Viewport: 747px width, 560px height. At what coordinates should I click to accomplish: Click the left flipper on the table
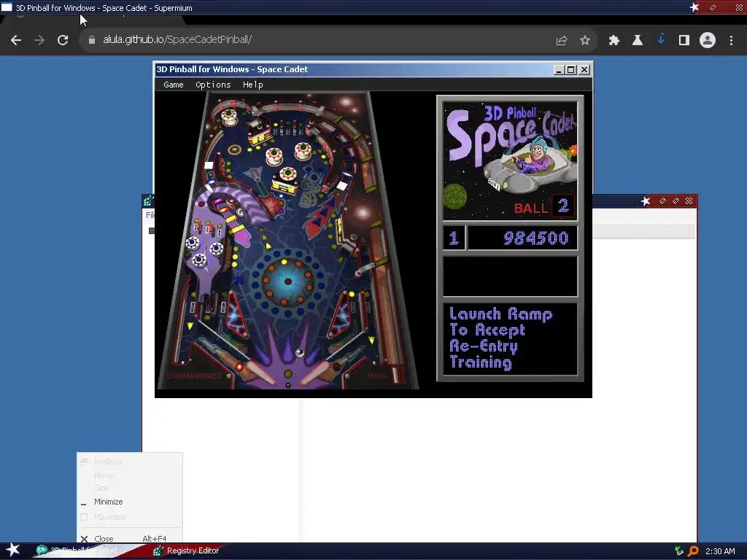[x=259, y=374]
